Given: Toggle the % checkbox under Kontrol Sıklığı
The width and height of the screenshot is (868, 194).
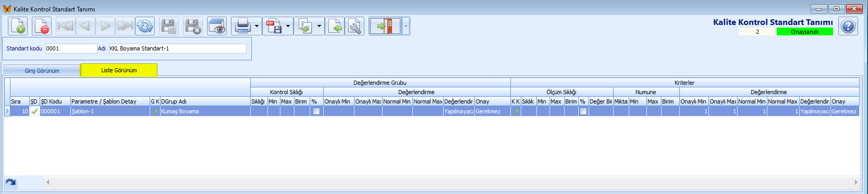Looking at the screenshot, I should tap(316, 111).
